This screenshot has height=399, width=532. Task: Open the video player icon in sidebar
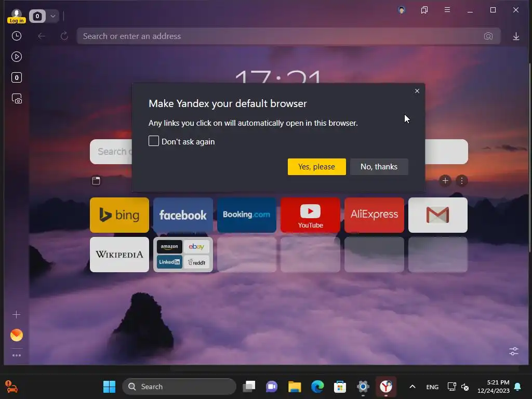[16, 57]
